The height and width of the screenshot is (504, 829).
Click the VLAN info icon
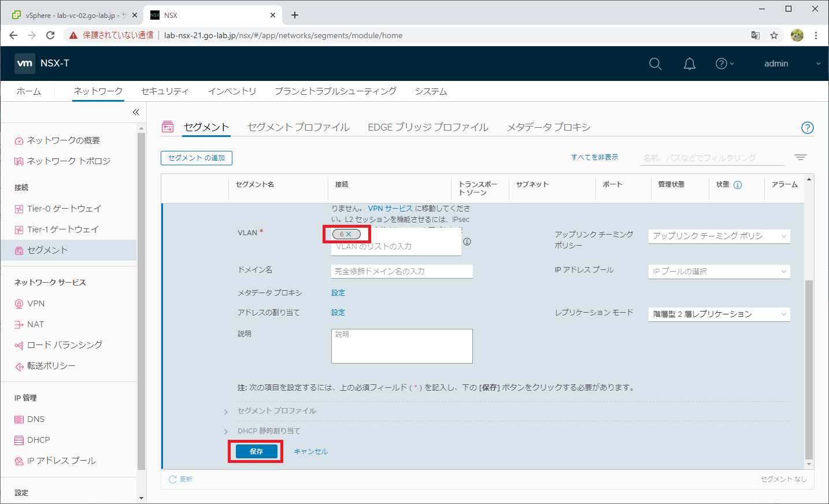467,242
